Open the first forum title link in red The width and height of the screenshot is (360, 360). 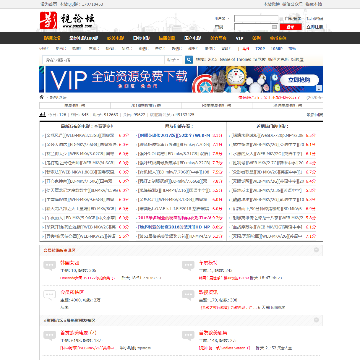click(x=70, y=263)
